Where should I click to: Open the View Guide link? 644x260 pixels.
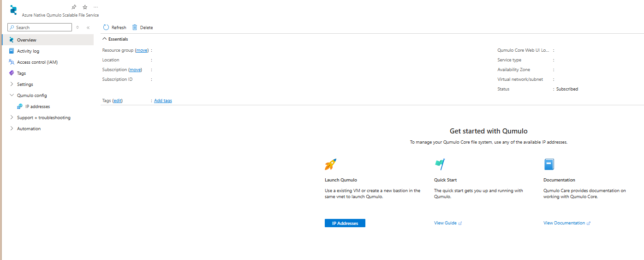(x=445, y=223)
